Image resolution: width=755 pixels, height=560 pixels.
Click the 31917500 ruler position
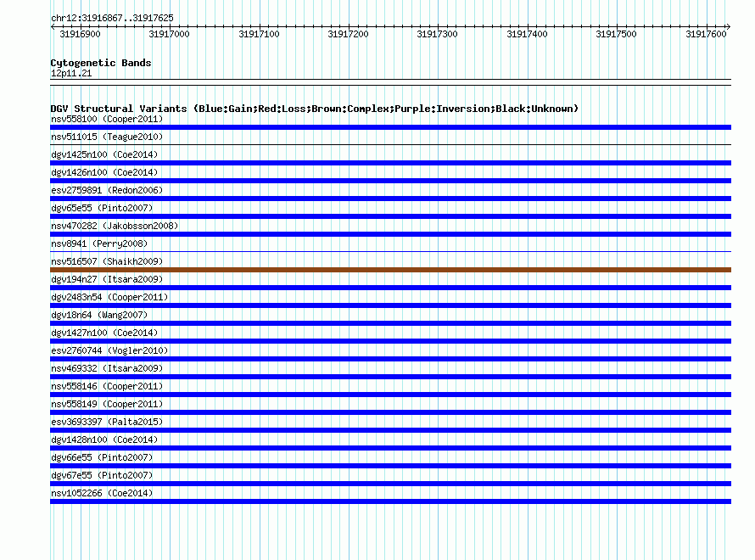(617, 34)
